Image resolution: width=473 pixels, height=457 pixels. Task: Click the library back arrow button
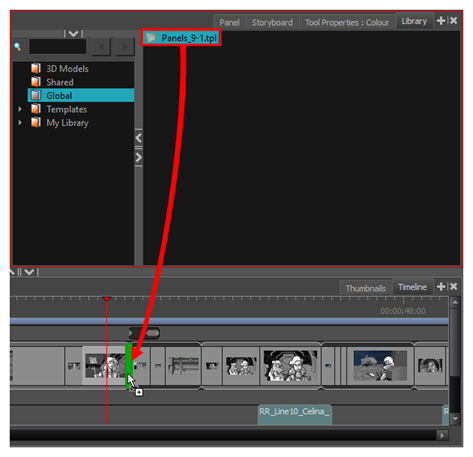click(101, 46)
